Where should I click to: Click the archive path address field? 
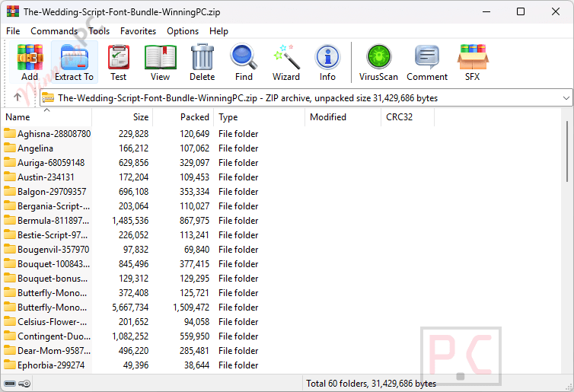click(306, 97)
